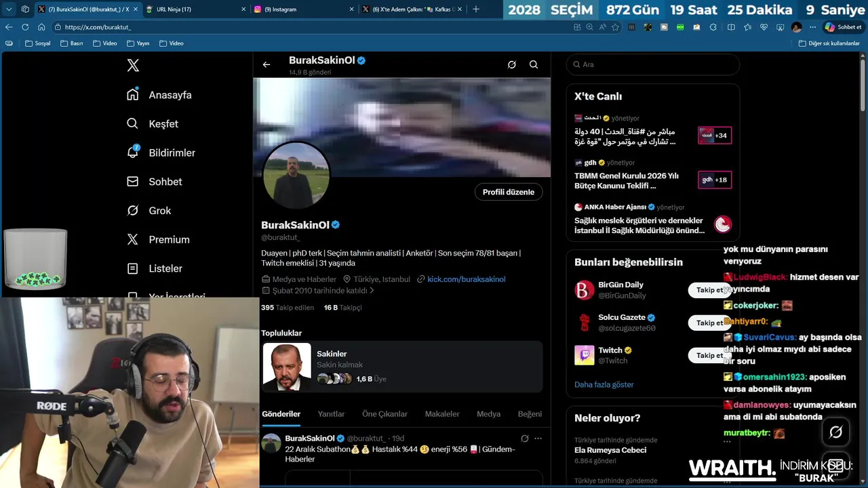Click Daha fazla göster link
Viewport: 868px width, 488px height.
point(604,384)
